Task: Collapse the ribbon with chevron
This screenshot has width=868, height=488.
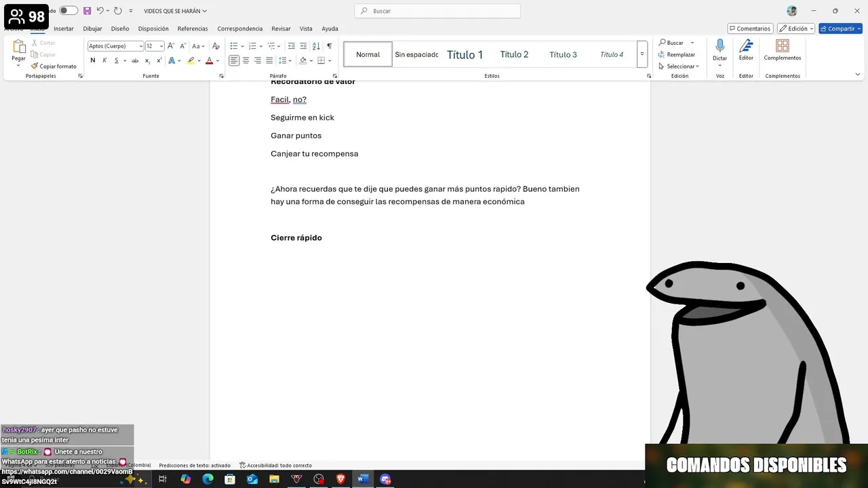Action: pos(858,75)
